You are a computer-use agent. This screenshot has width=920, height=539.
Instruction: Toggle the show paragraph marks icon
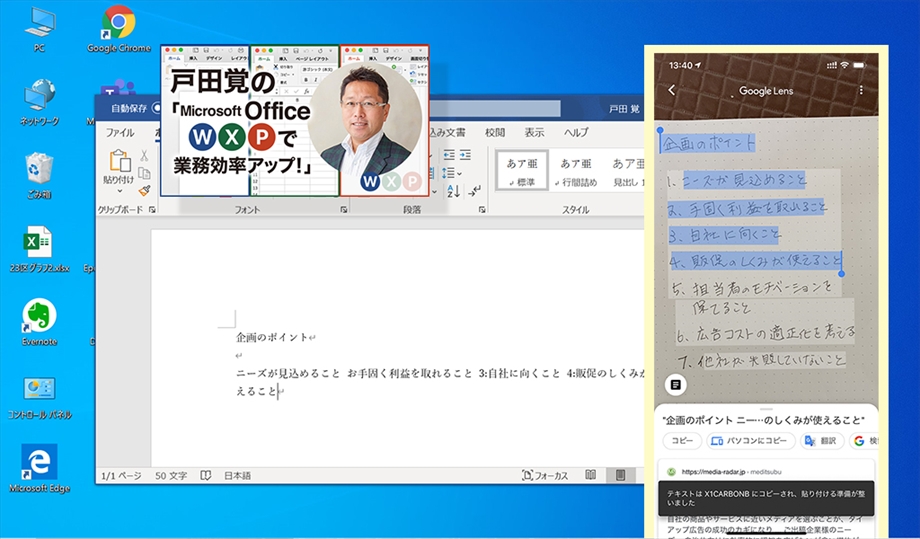[475, 190]
